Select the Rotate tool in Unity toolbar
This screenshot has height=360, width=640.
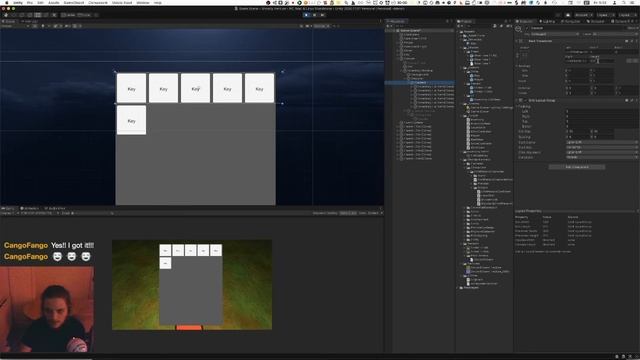pos(22,15)
